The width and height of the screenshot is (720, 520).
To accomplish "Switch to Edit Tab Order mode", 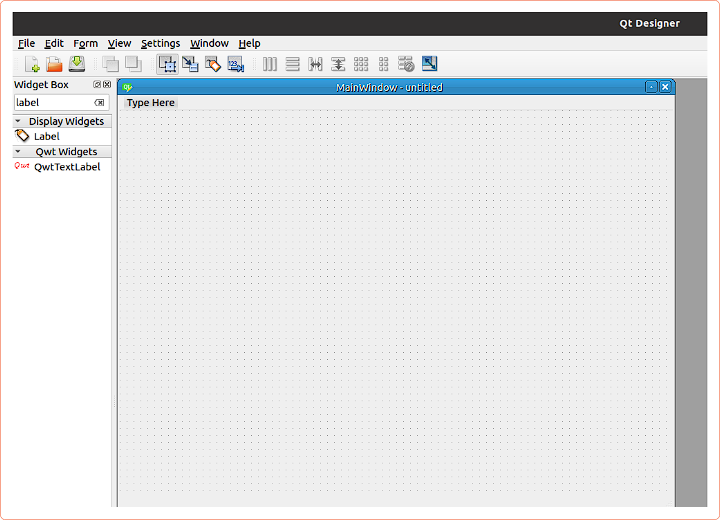I will [236, 64].
